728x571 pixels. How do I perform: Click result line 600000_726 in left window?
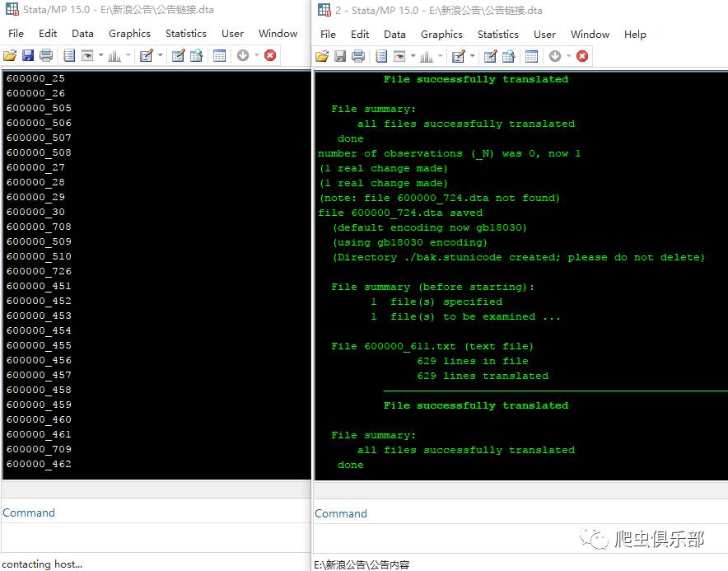click(39, 271)
